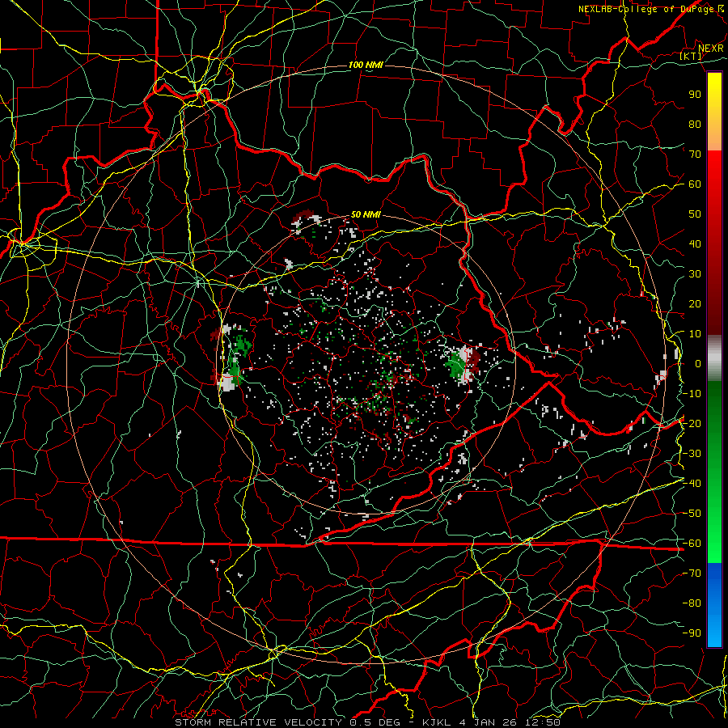Click the -60 scale value
The width and height of the screenshot is (728, 728).
tap(692, 544)
